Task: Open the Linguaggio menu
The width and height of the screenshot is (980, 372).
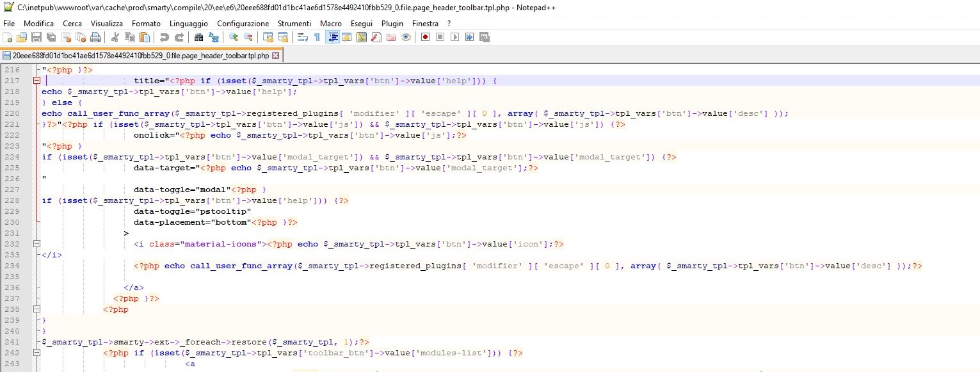Action: [x=189, y=24]
